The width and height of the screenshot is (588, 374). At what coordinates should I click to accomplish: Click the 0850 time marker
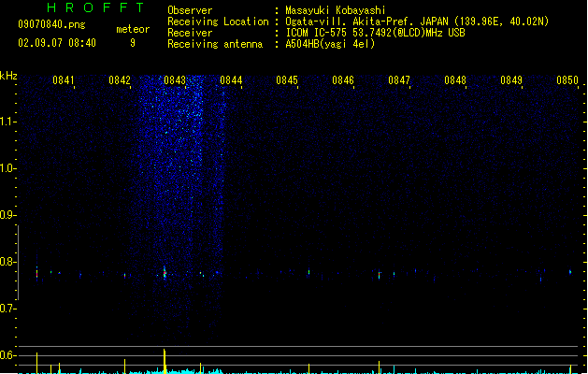tap(567, 80)
